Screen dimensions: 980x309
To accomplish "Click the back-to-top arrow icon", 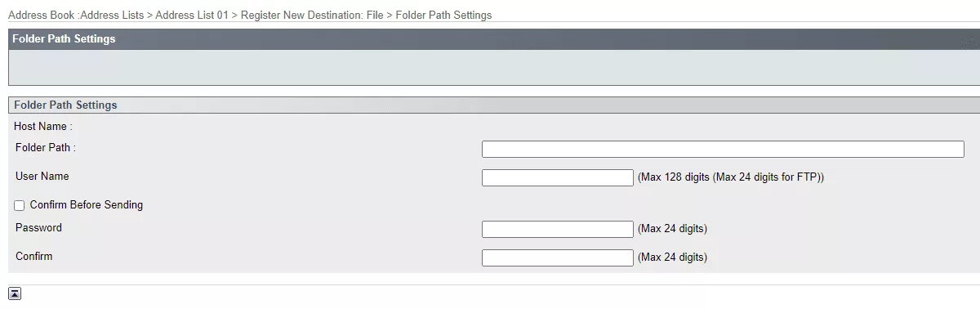I will (x=15, y=294).
